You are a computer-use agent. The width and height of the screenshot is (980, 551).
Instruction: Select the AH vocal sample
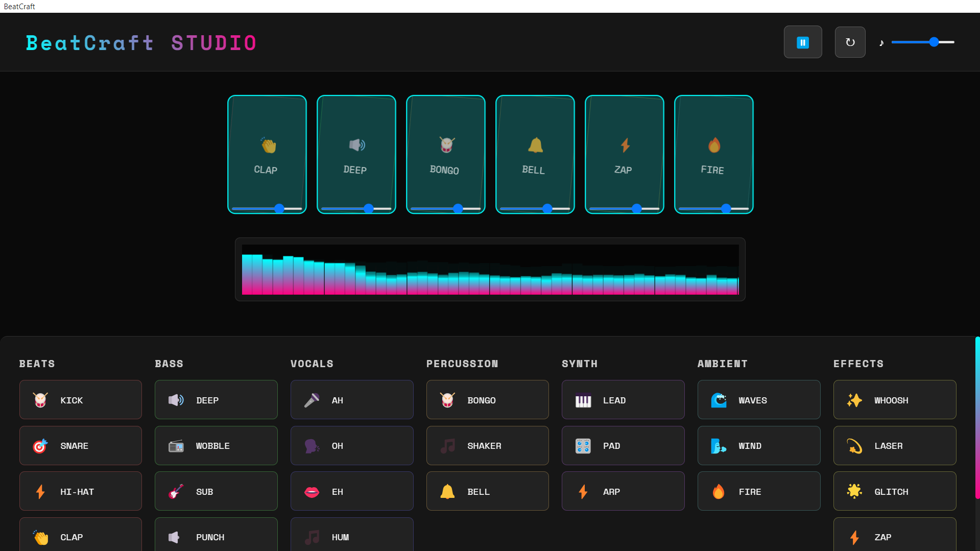click(x=351, y=400)
